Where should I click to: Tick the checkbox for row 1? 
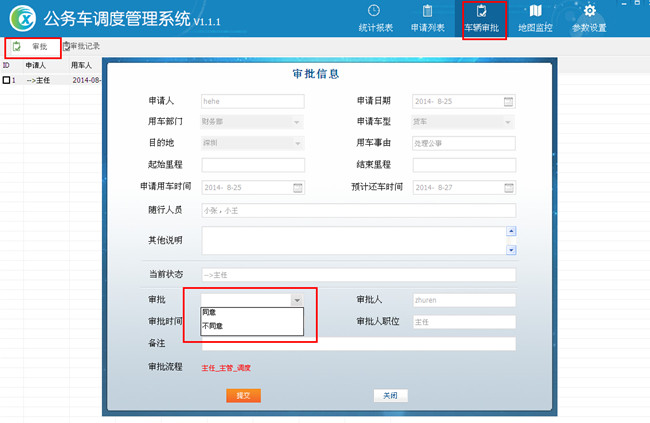(6, 80)
